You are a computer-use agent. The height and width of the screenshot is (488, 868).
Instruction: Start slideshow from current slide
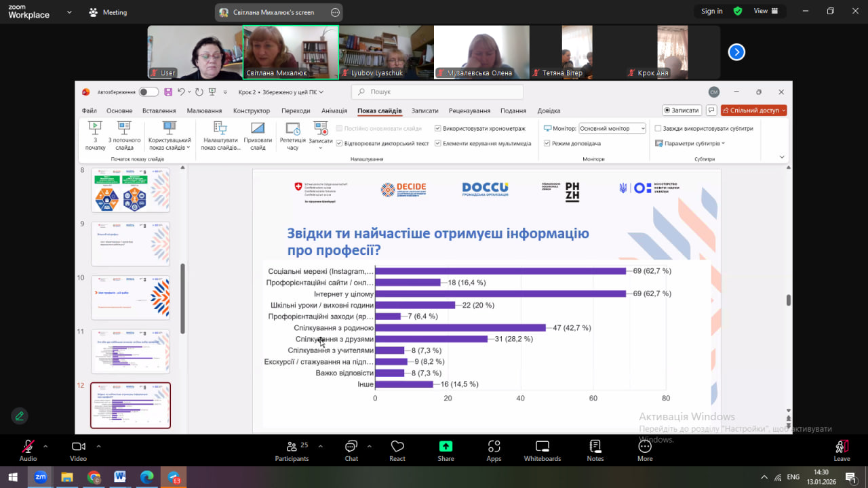(124, 136)
